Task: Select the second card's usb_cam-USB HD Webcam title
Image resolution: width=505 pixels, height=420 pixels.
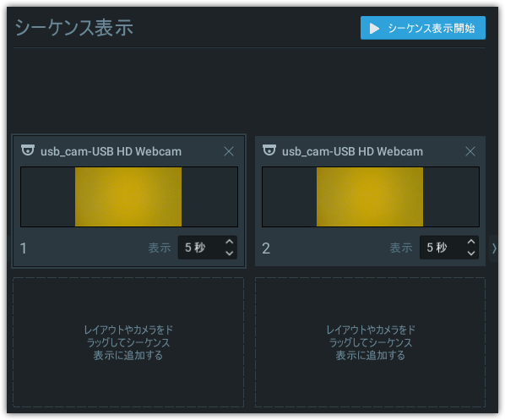Action: 352,151
